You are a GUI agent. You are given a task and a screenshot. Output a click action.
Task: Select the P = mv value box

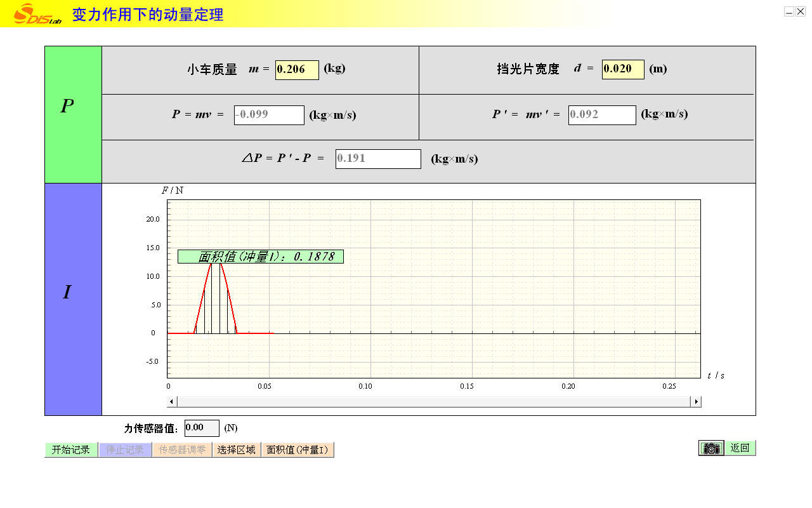point(269,115)
